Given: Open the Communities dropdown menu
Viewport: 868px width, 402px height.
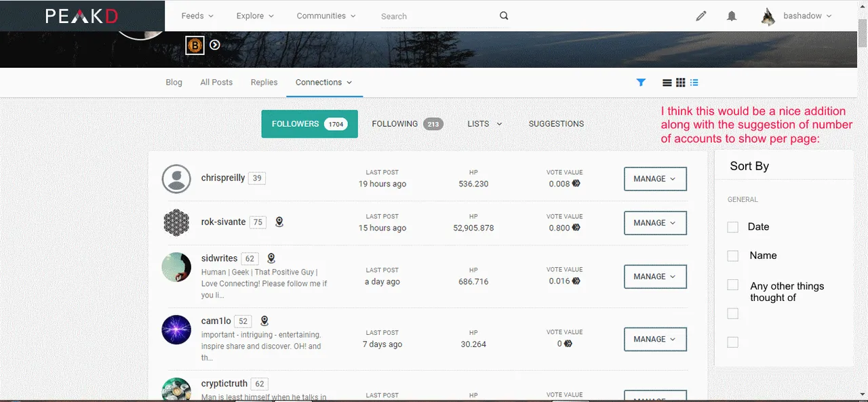Looking at the screenshot, I should tap(326, 16).
